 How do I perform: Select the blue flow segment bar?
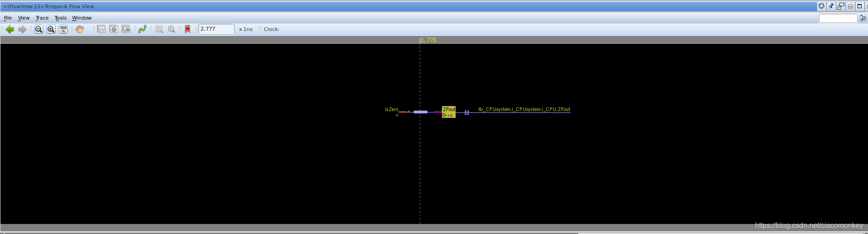[x=421, y=112]
